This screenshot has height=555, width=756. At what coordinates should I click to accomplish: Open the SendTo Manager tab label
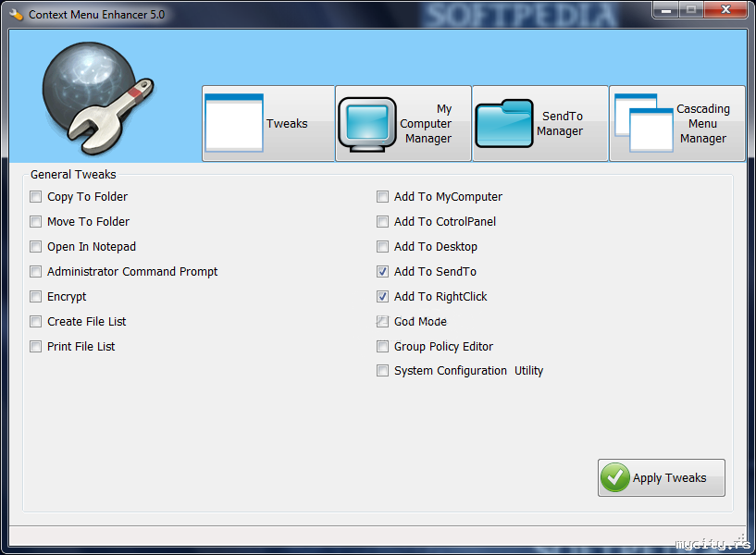coord(560,124)
